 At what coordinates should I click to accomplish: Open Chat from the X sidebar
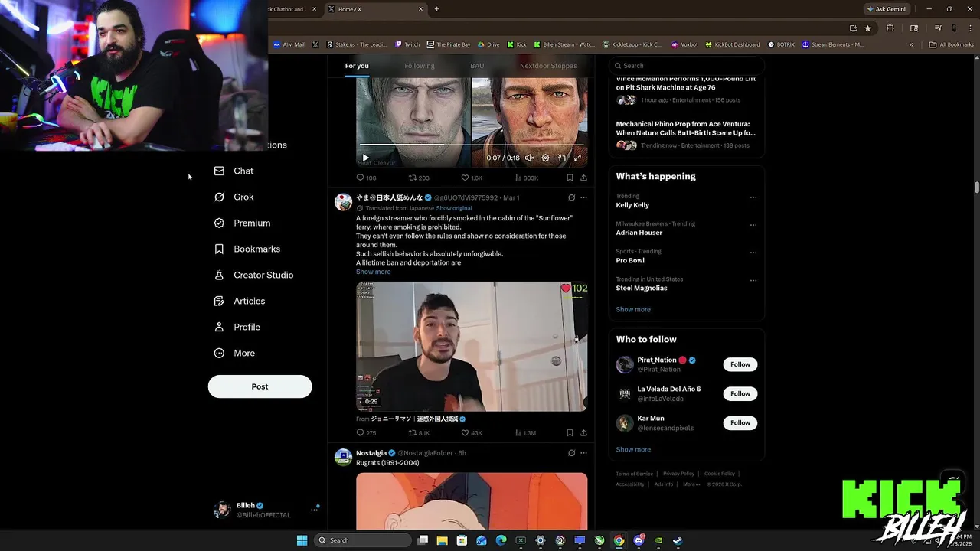(x=234, y=171)
